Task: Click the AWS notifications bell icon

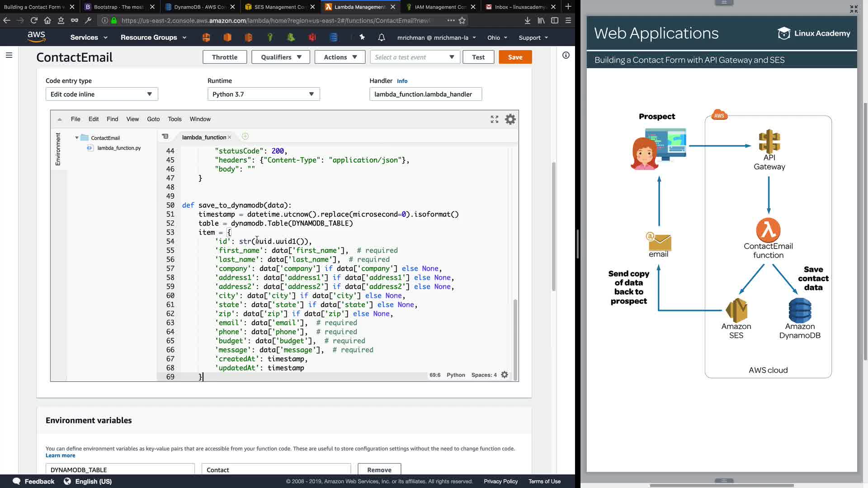Action: [382, 38]
